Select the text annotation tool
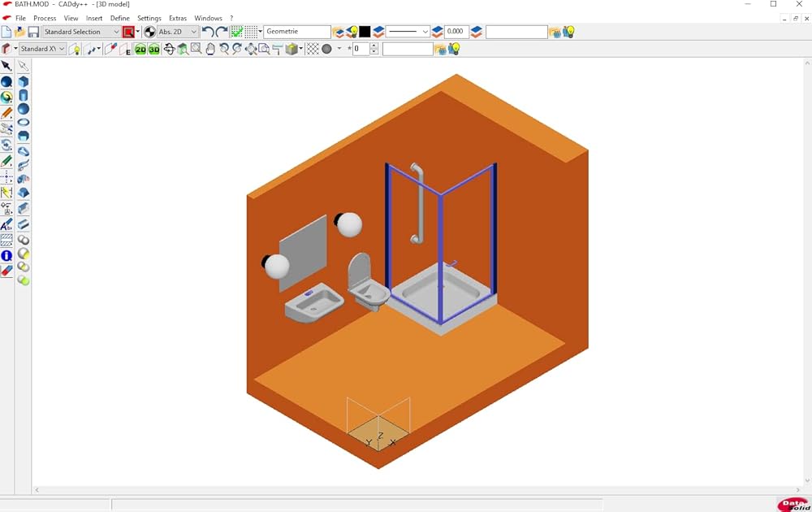Screen dimensions: 812x512 click(x=6, y=224)
